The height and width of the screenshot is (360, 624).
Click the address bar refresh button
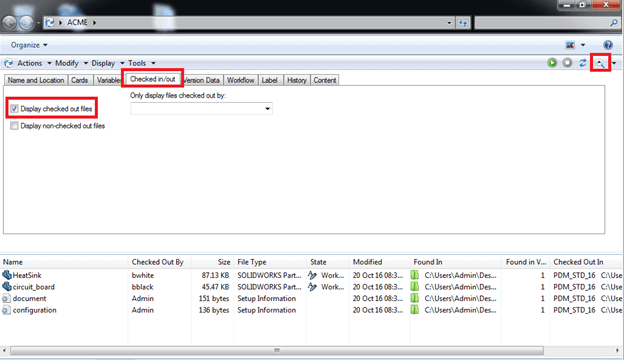click(463, 23)
